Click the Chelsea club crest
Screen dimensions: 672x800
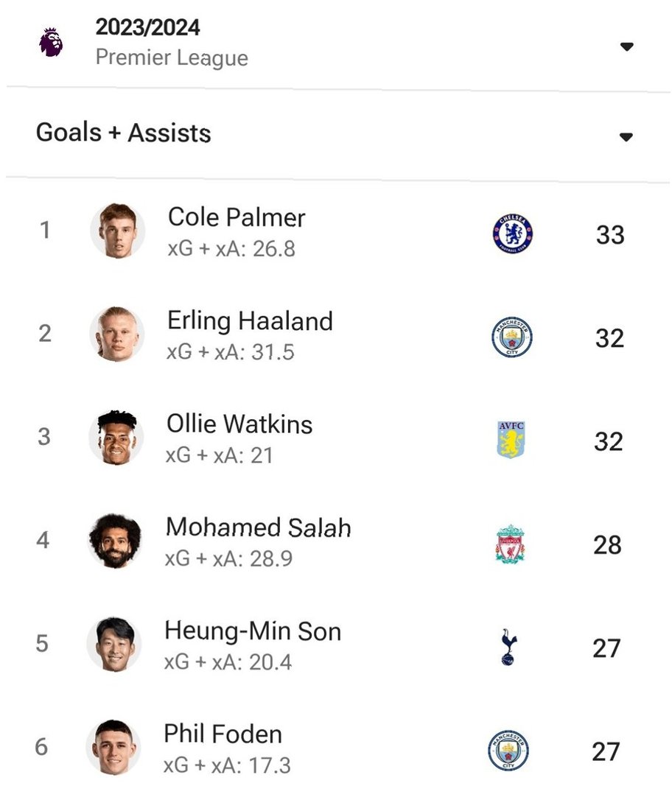(x=513, y=234)
